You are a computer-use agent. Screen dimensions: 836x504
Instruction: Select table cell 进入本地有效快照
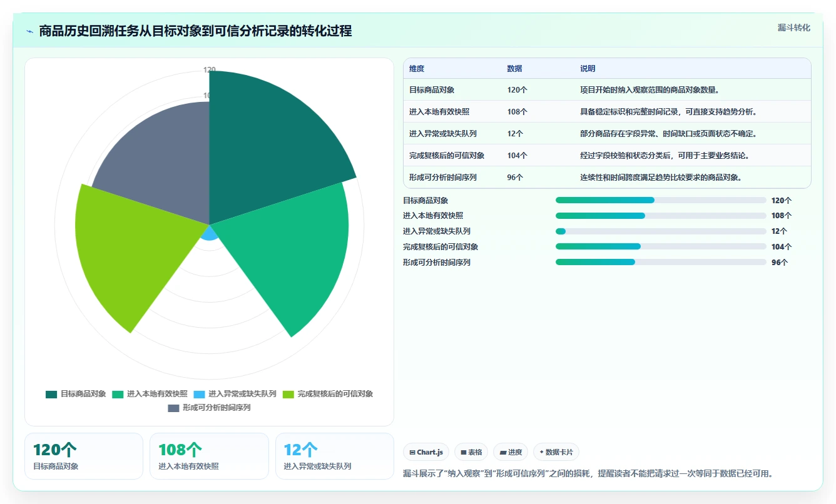[439, 112]
